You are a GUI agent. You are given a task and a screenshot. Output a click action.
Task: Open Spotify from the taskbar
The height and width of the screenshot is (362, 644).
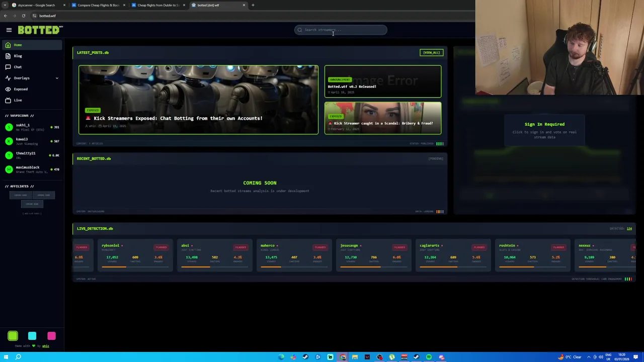click(429, 357)
